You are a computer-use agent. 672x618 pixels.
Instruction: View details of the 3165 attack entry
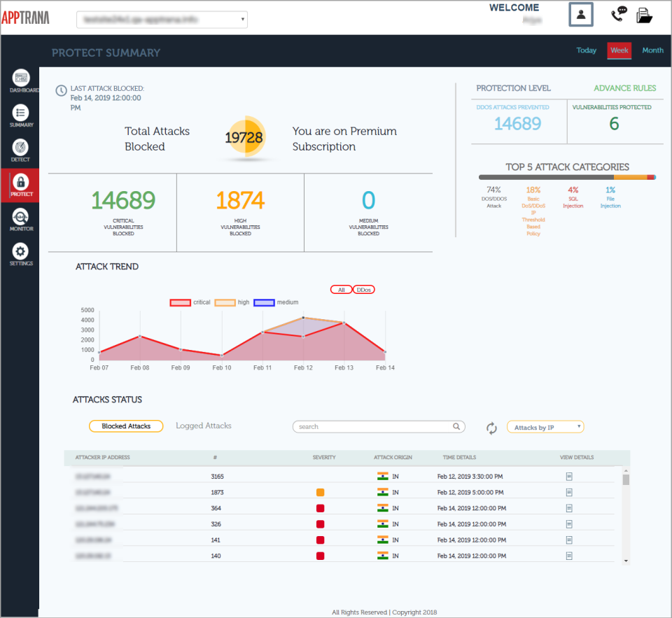click(x=569, y=476)
